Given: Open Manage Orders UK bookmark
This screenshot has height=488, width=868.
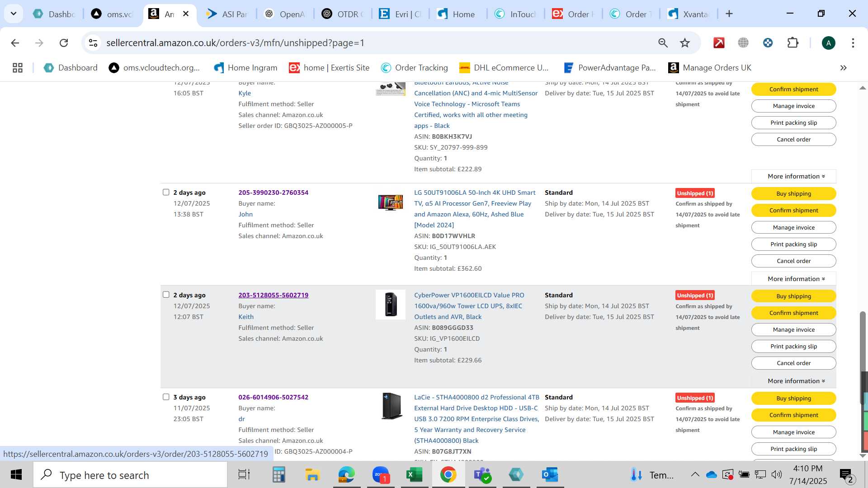Looking at the screenshot, I should 710,68.
